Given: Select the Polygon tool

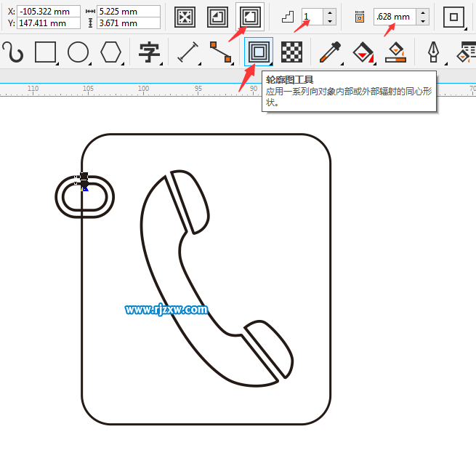Looking at the screenshot, I should [x=110, y=52].
